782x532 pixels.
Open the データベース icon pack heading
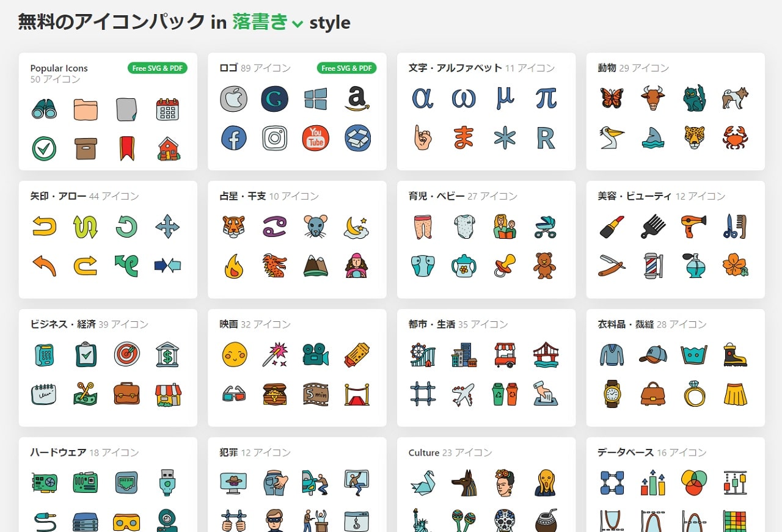pos(626,453)
